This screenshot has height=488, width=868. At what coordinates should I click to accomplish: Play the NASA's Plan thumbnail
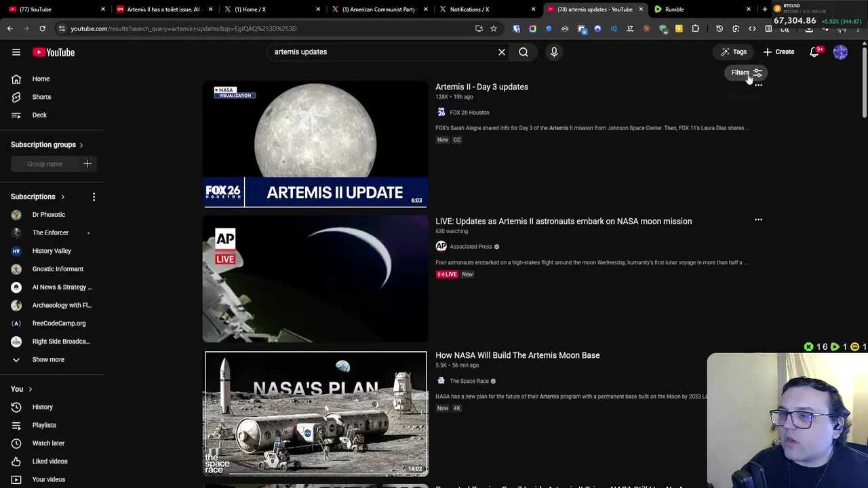click(x=315, y=413)
